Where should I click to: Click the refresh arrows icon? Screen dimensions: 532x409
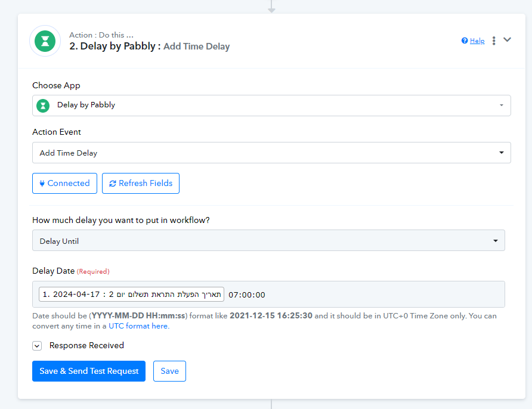(x=113, y=184)
